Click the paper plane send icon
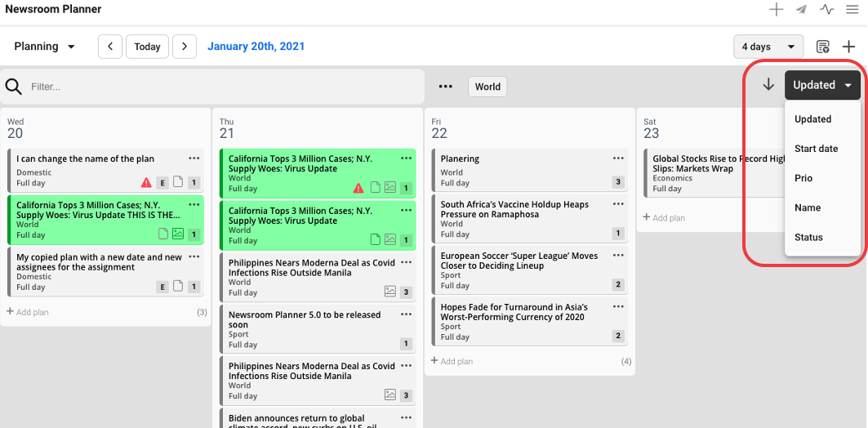868x428 pixels. click(x=801, y=10)
